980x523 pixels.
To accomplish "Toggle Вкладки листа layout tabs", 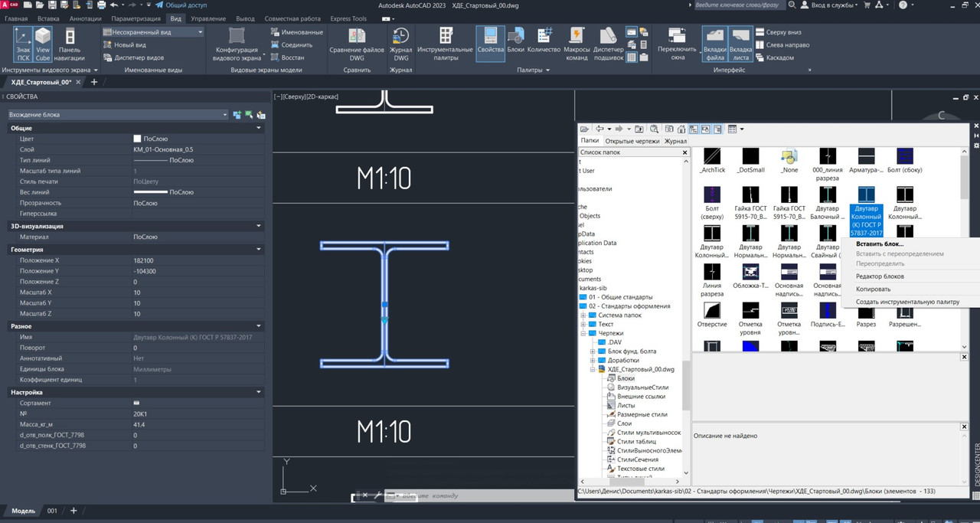I will (x=740, y=45).
